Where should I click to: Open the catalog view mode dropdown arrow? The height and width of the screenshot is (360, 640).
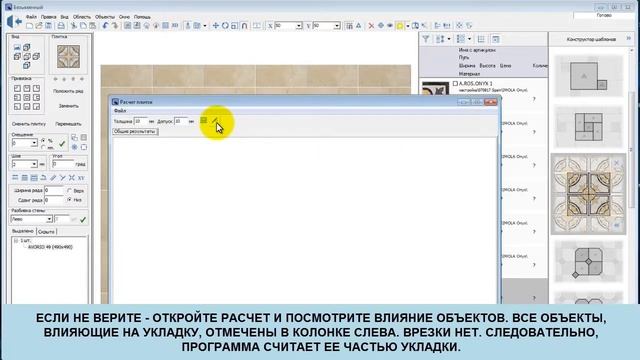click(x=469, y=39)
